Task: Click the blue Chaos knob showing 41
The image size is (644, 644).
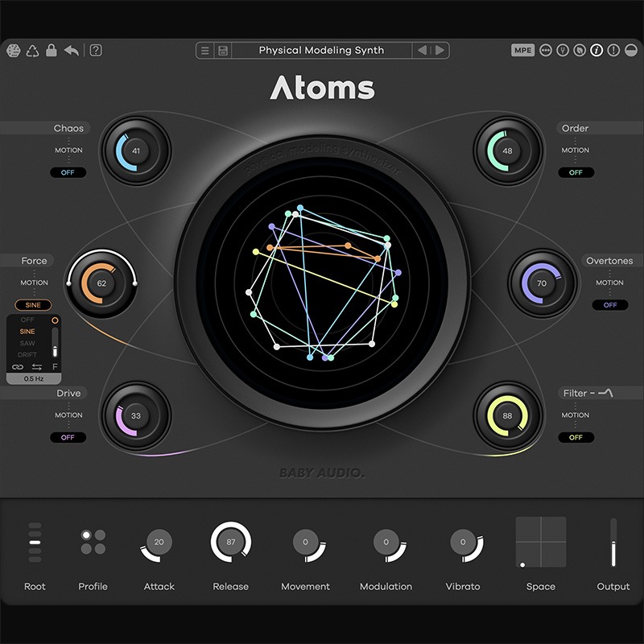Action: (x=136, y=151)
